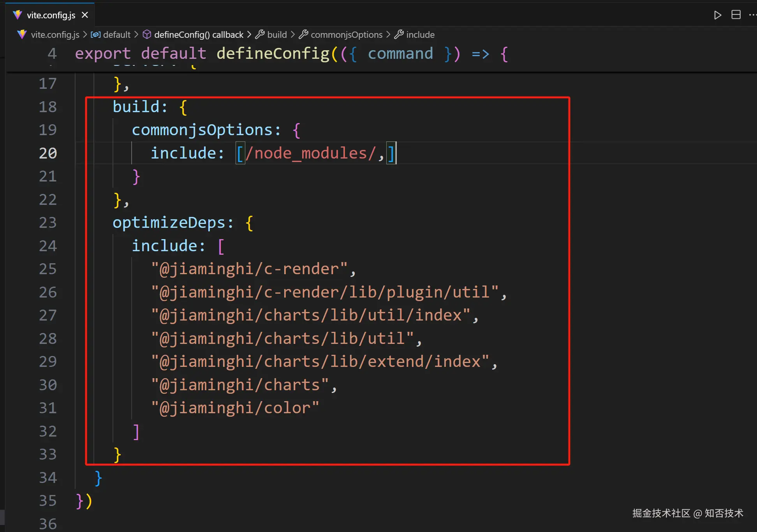Image resolution: width=757 pixels, height=532 pixels.
Task: Click the build breadcrumb segment
Action: point(277,35)
